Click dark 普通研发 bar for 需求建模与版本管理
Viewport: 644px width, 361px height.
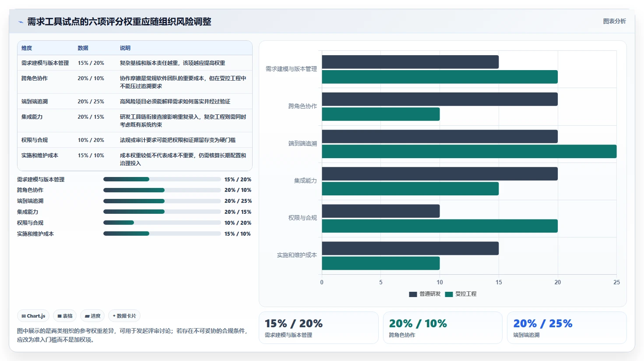(410, 62)
